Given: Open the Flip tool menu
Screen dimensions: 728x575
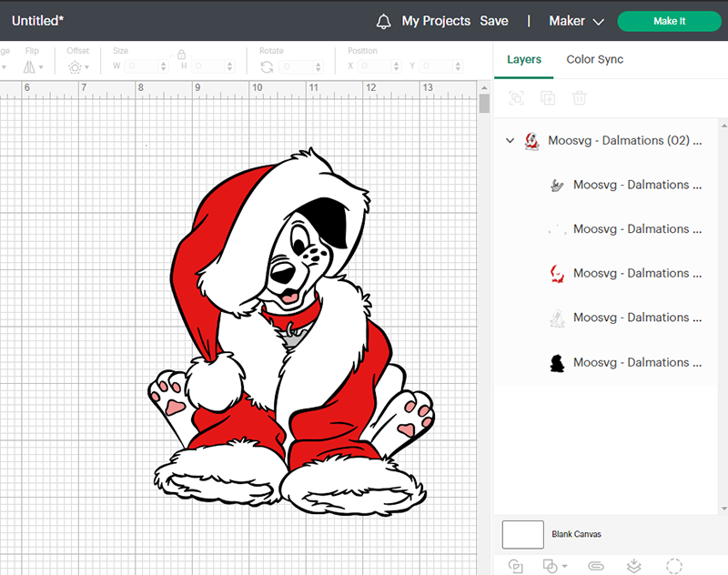Looking at the screenshot, I should click(33, 66).
